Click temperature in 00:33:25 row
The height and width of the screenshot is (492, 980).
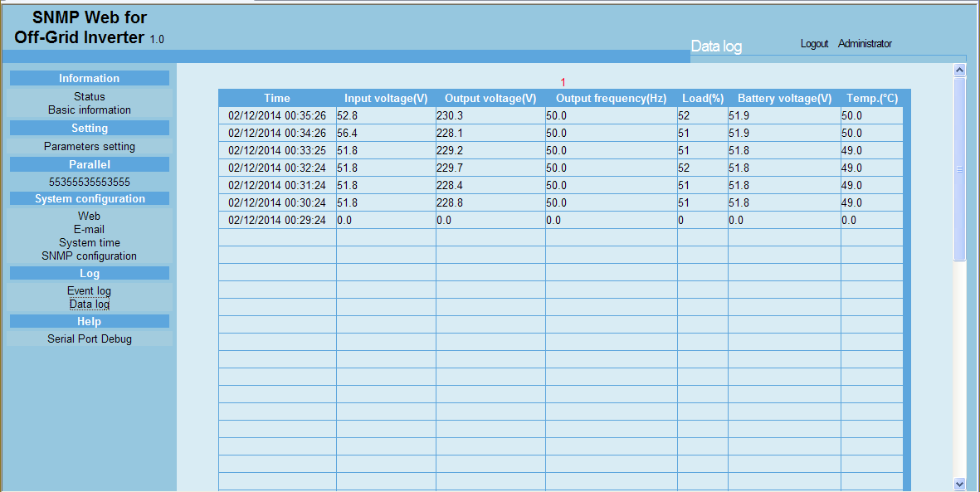tap(851, 151)
